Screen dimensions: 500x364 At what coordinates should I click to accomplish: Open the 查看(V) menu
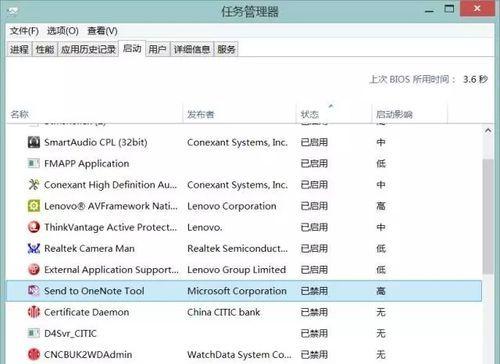click(102, 31)
